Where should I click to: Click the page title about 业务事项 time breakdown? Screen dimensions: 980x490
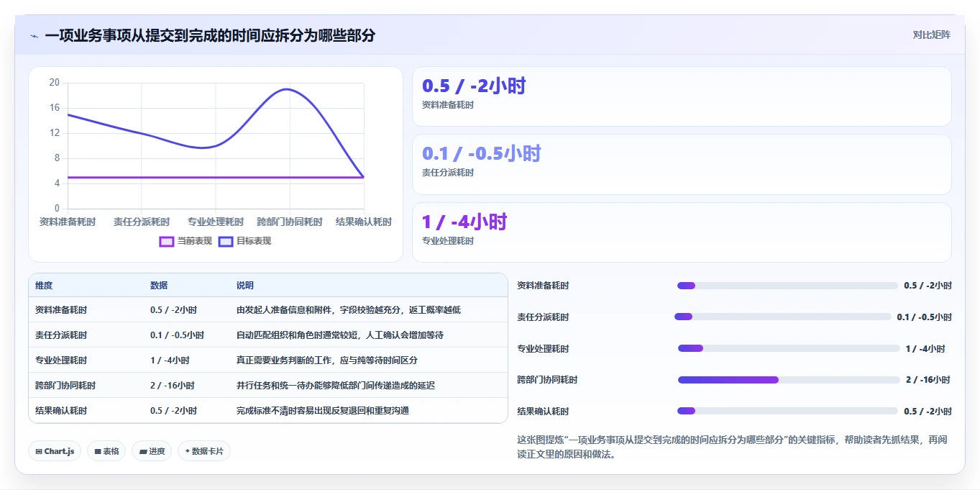click(210, 35)
